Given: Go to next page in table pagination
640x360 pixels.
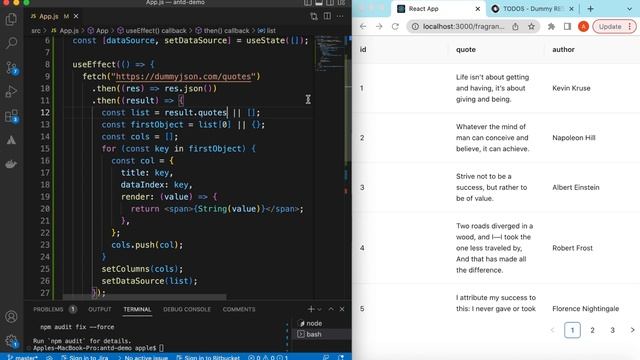Looking at the screenshot, I should [x=632, y=330].
